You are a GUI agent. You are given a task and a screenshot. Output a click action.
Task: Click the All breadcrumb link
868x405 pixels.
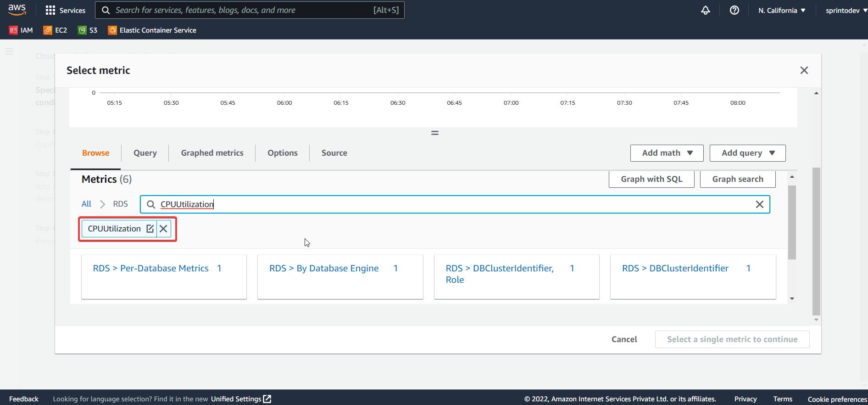[x=86, y=204]
